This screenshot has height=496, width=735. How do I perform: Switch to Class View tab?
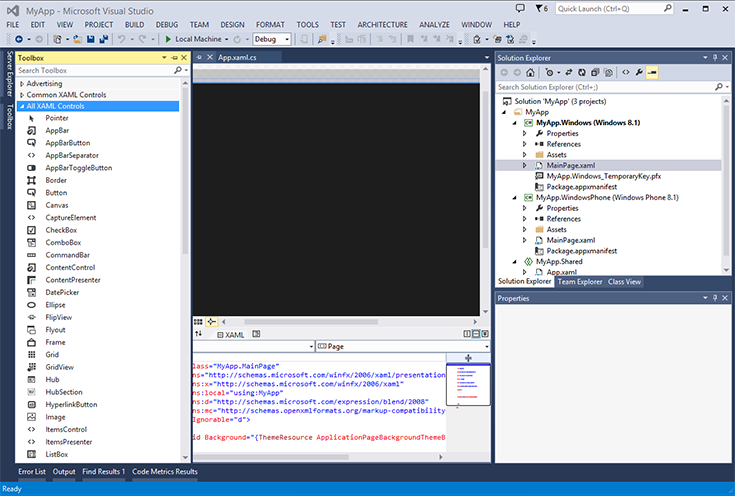point(624,282)
